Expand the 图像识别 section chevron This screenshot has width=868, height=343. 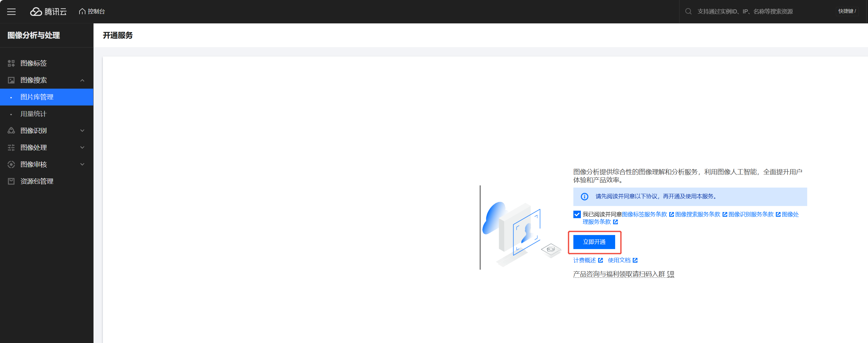coord(82,131)
